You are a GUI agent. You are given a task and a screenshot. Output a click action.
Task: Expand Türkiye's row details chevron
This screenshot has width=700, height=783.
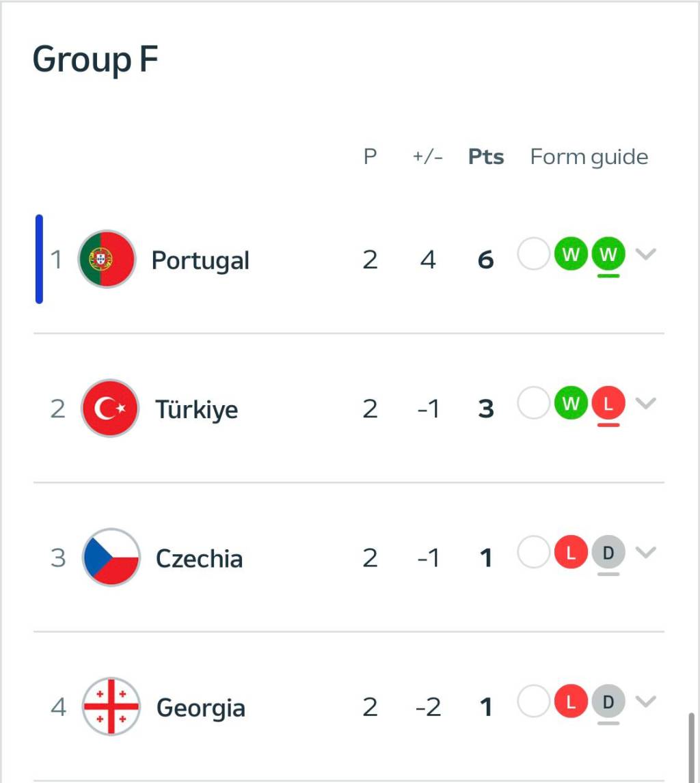[x=645, y=403]
